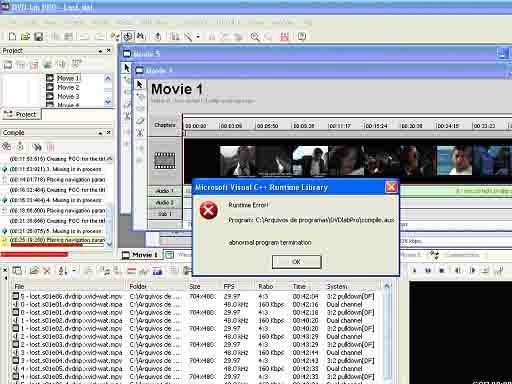This screenshot has height=384, width=512.
Task: Collapse the Project panel with its arrow
Action: 100,51
